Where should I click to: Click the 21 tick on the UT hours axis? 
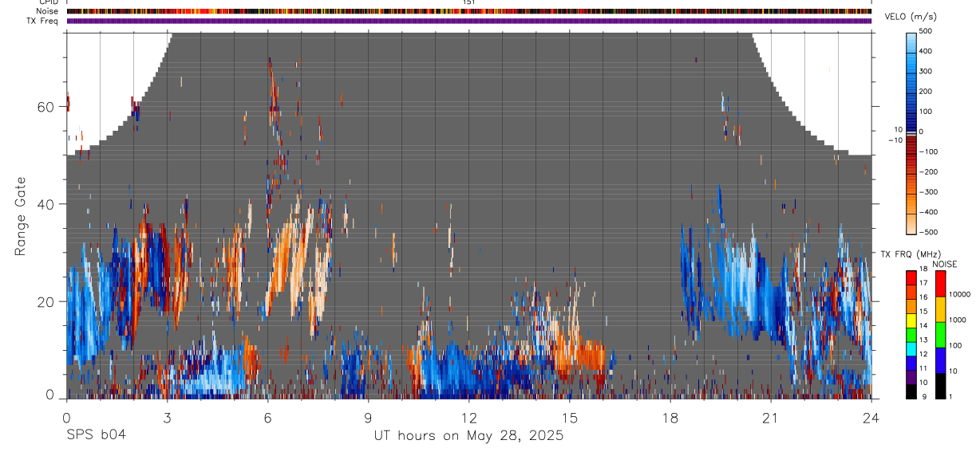point(771,417)
